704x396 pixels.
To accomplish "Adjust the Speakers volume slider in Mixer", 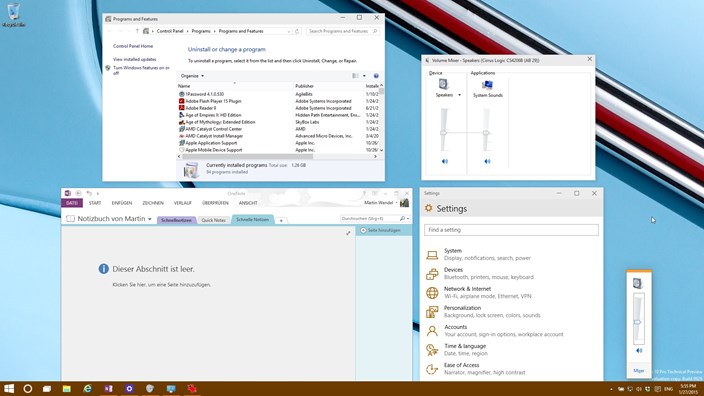I will 444,132.
